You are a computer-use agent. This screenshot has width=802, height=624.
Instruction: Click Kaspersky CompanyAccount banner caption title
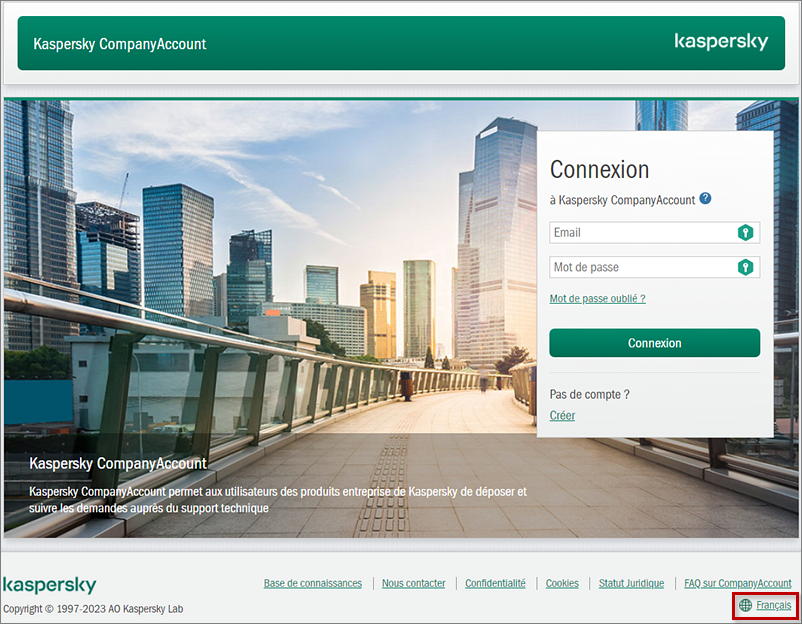coord(118,463)
